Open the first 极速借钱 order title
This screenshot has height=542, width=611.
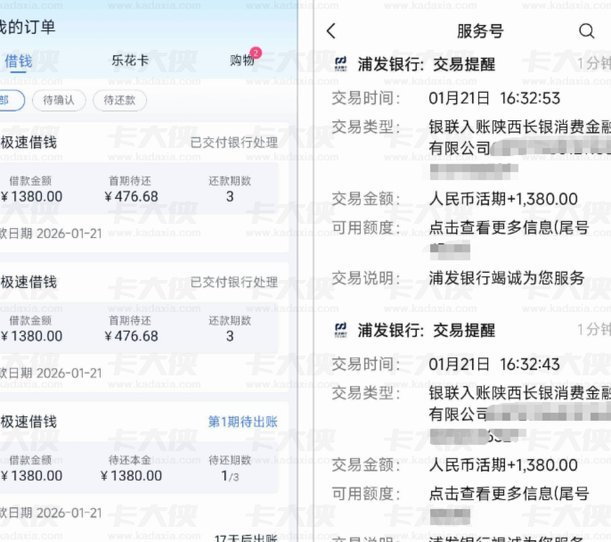28,142
